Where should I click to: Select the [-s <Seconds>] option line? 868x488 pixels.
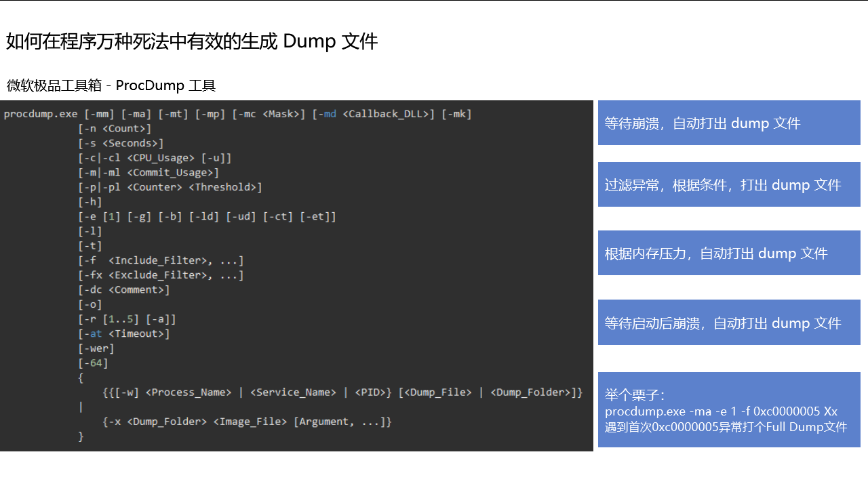tap(121, 143)
